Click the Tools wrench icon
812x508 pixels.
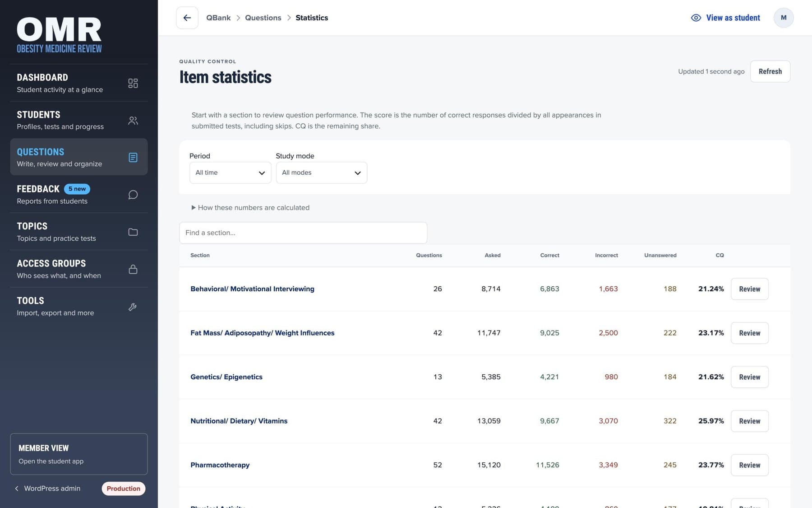click(133, 307)
